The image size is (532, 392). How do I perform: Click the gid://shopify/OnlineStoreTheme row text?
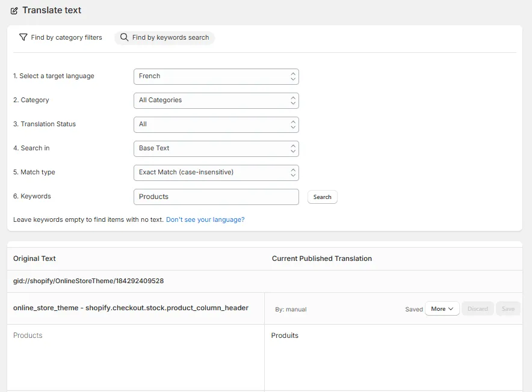(88, 281)
